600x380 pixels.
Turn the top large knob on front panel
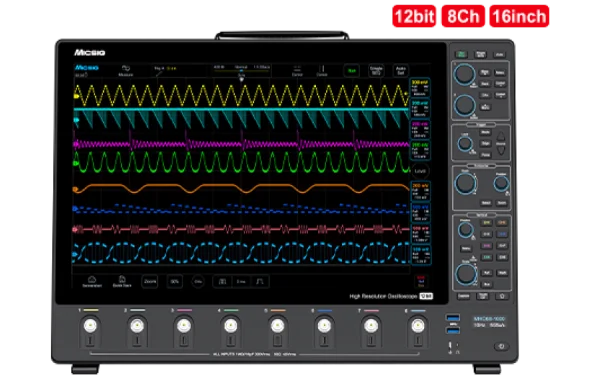pyautogui.click(x=465, y=74)
